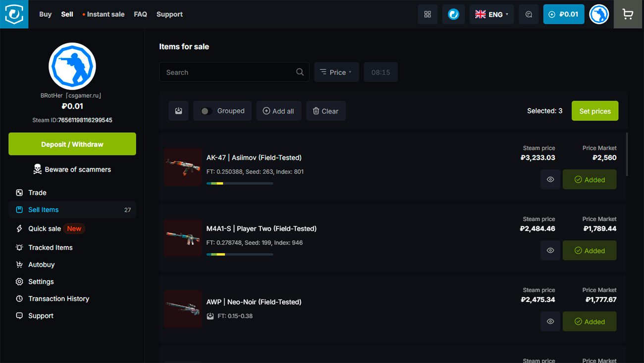Click the Set prices button
Viewport: 644px width, 363px height.
595,111
